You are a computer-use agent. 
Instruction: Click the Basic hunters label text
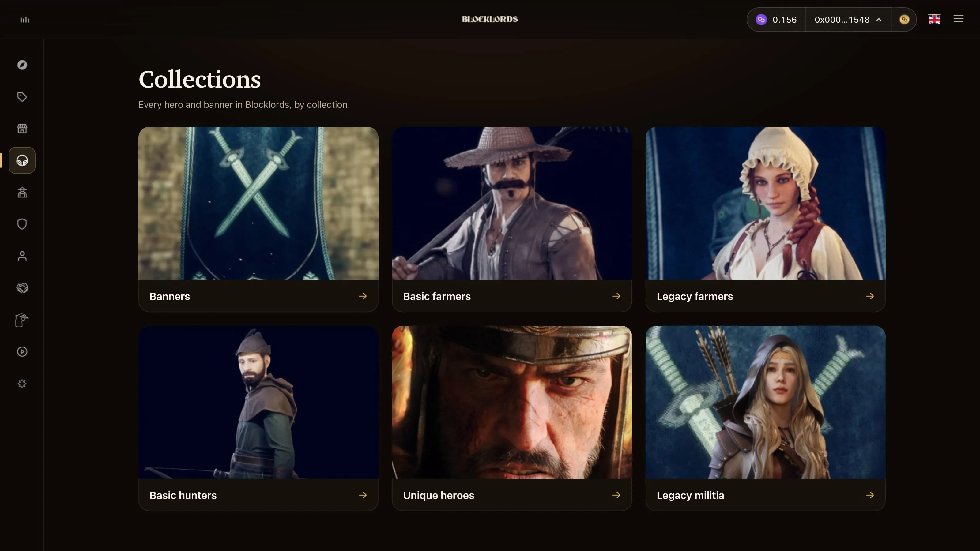[183, 496]
